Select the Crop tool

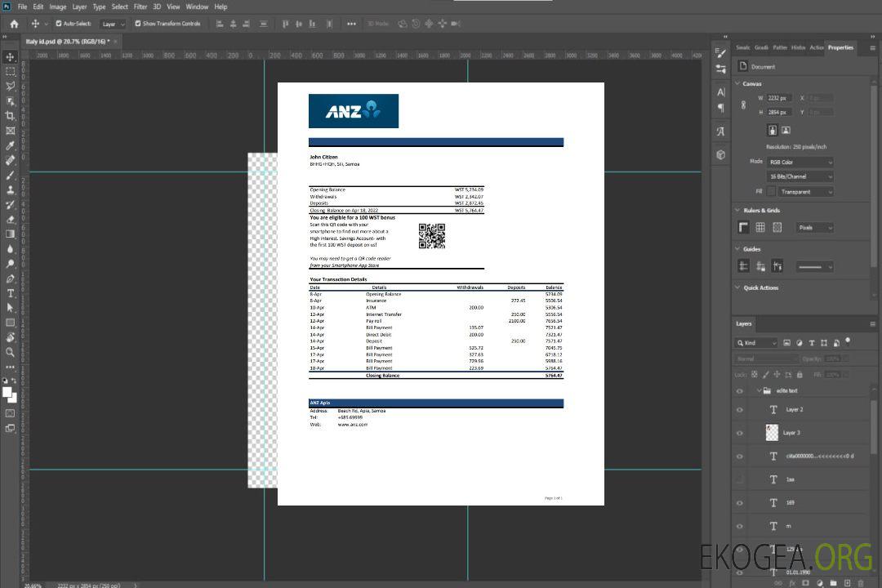[x=10, y=116]
